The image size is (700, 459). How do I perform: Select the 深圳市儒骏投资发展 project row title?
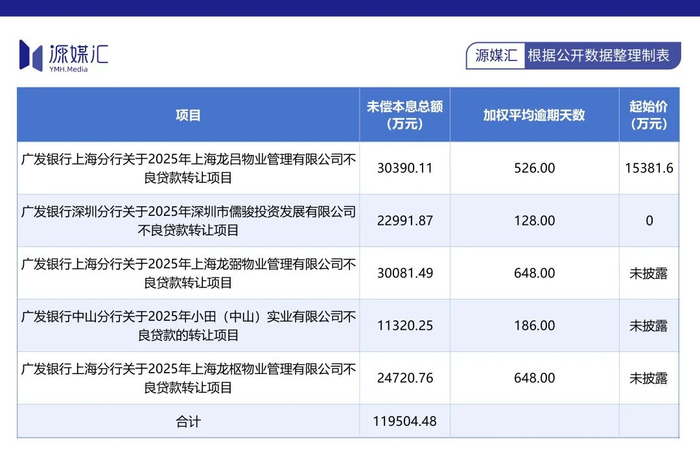pyautogui.click(x=188, y=220)
